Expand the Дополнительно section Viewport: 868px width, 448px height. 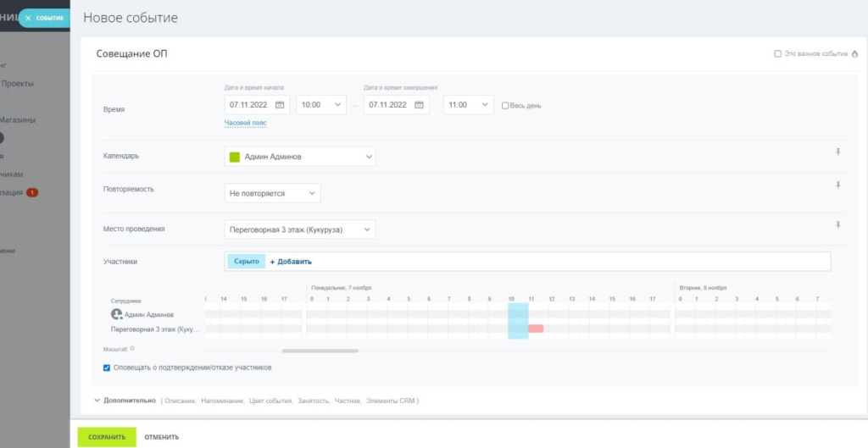pos(124,401)
